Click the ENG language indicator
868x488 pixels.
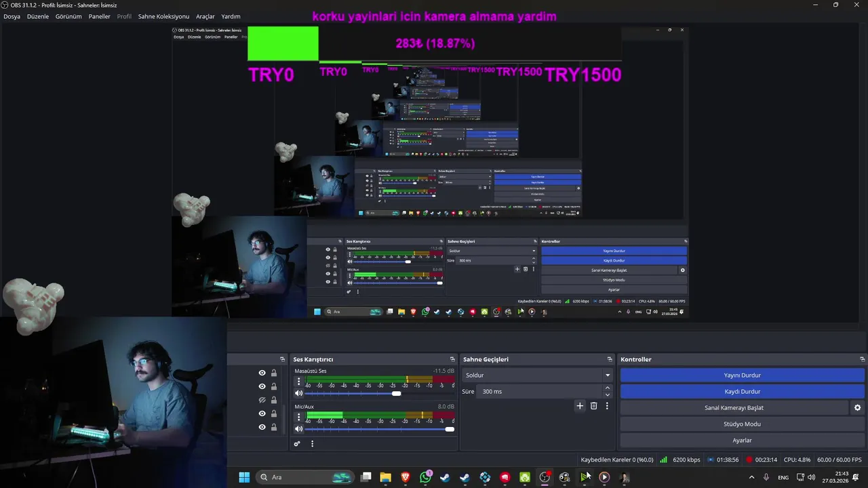[x=783, y=477]
